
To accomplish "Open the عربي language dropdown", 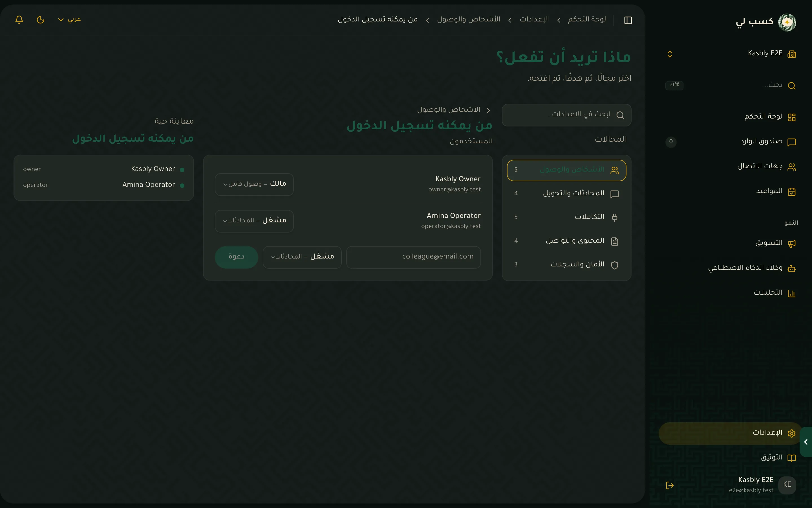I will [69, 19].
